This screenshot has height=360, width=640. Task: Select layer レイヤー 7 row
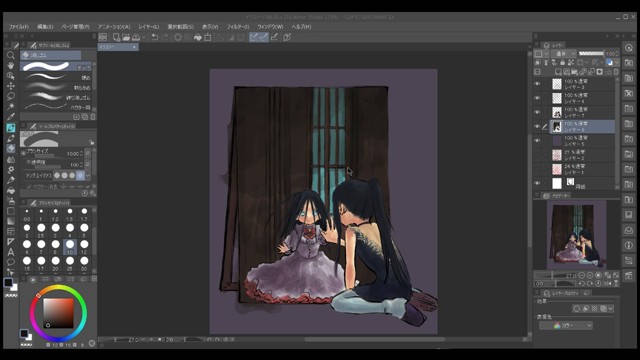(583, 112)
